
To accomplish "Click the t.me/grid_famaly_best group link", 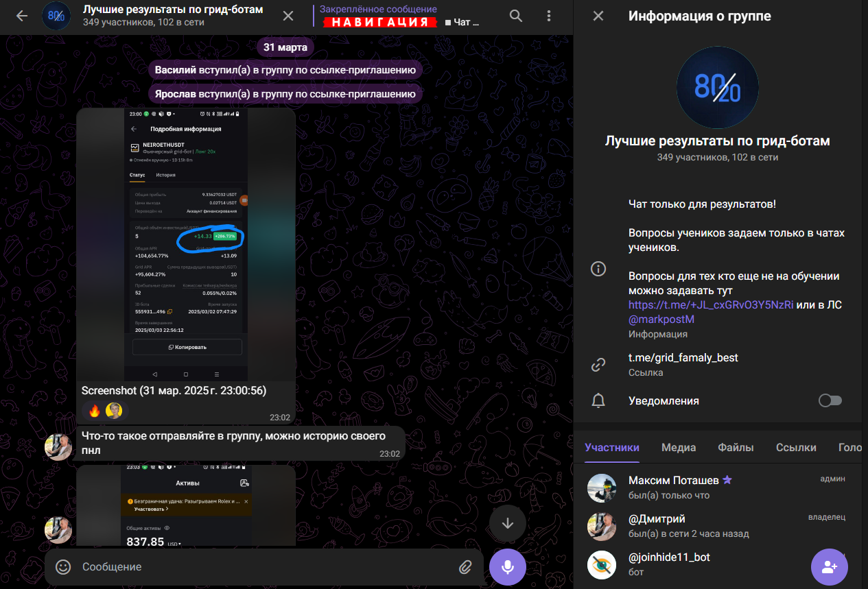I will coord(683,358).
